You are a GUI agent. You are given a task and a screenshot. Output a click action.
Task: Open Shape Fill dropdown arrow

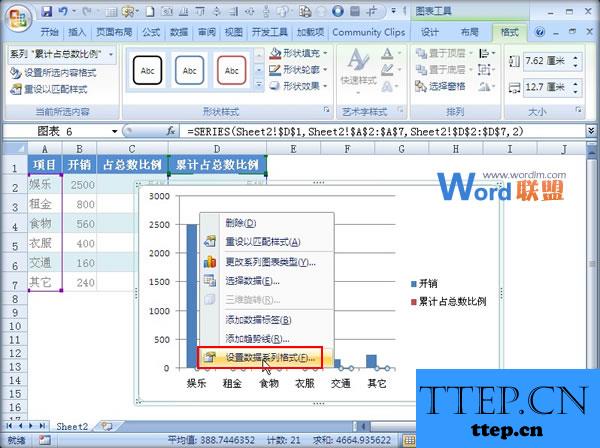325,53
